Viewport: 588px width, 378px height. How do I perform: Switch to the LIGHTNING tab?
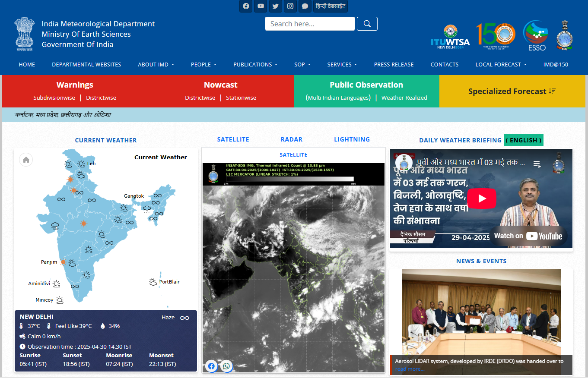(352, 139)
